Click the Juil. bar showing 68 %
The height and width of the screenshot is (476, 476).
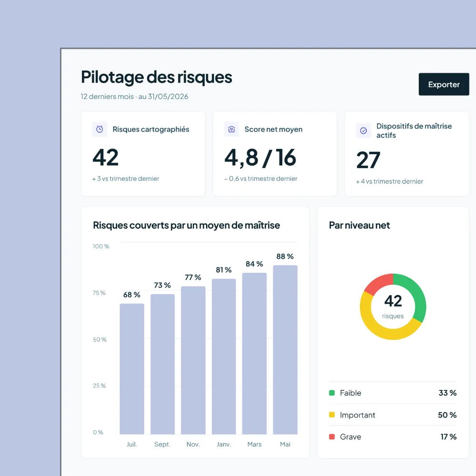132,369
